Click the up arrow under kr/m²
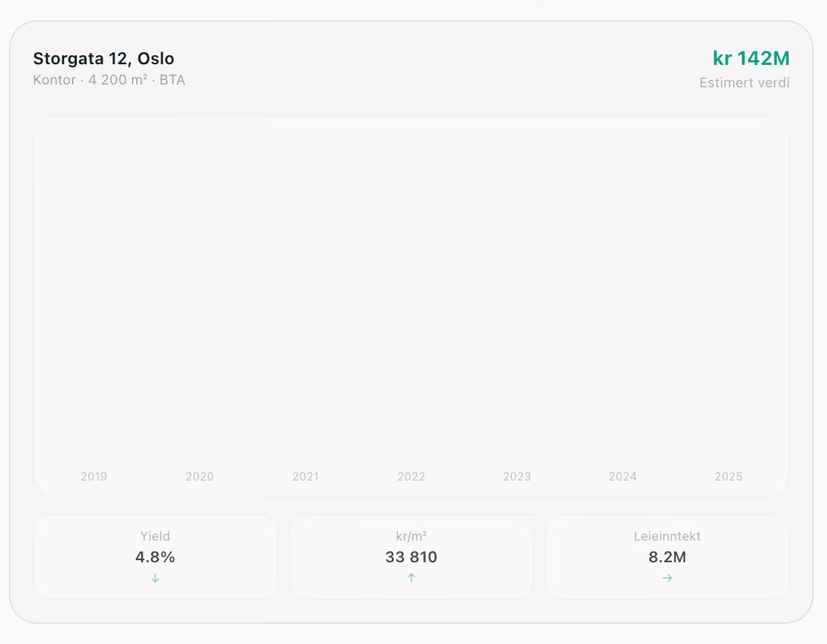Viewport: 827px width, 644px height. [x=411, y=578]
